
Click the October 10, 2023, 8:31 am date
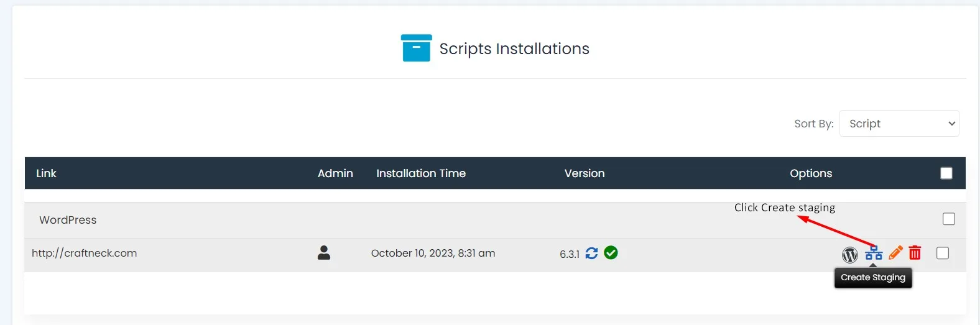coord(433,253)
